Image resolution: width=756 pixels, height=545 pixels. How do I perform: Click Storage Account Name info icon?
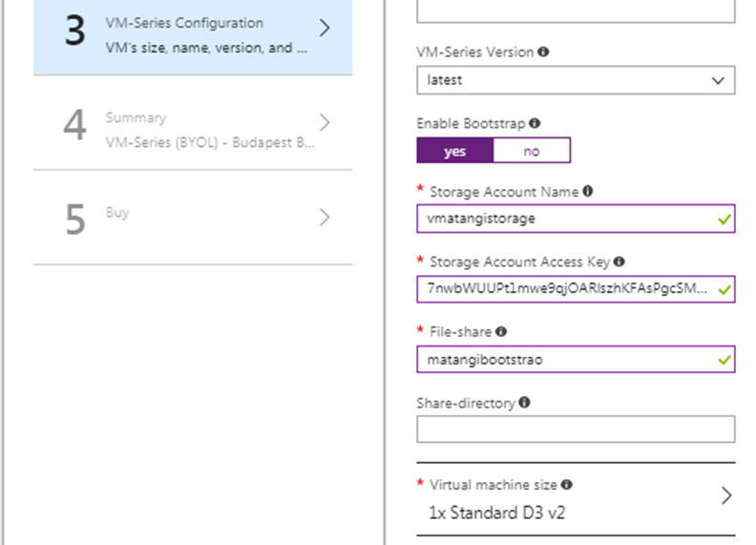pos(588,191)
